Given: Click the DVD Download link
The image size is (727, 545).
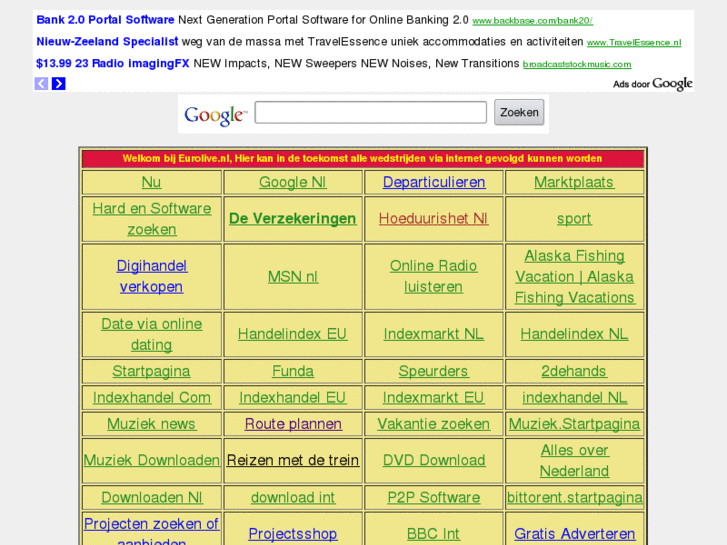Looking at the screenshot, I should point(433,460).
